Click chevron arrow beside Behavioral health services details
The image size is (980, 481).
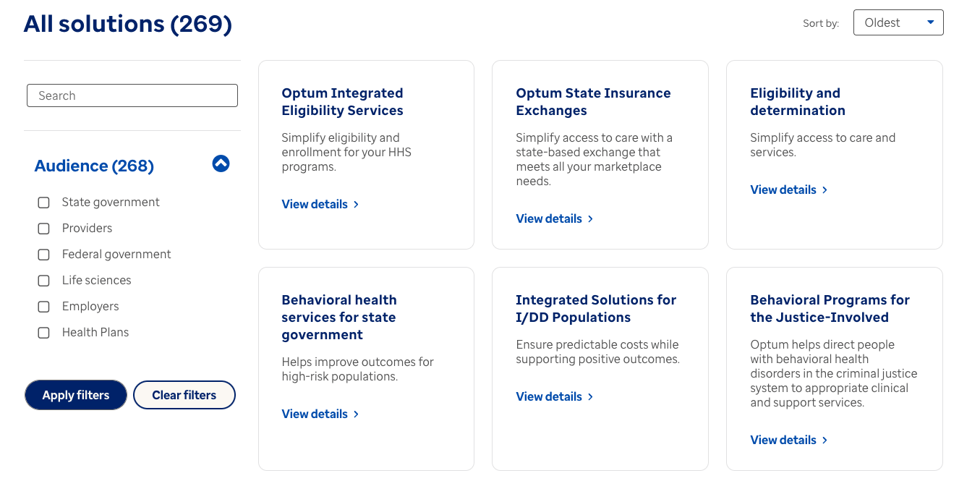pyautogui.click(x=356, y=414)
